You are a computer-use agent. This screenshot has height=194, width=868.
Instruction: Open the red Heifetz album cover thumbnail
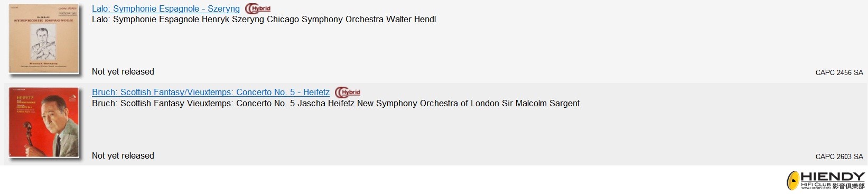tap(44, 122)
